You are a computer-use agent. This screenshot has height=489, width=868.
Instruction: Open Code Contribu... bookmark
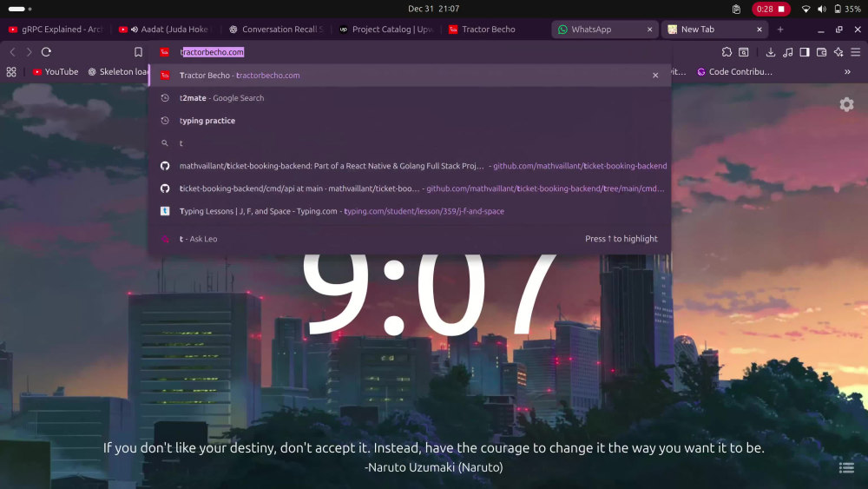734,71
